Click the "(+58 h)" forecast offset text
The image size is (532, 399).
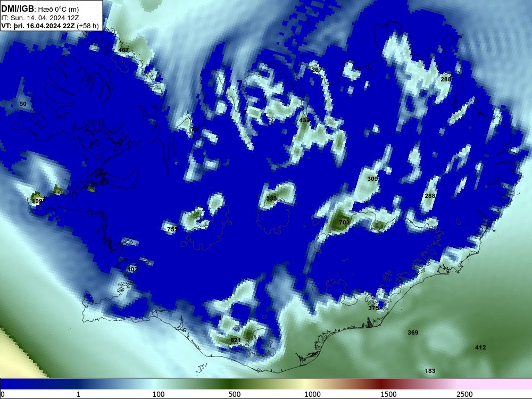pyautogui.click(x=88, y=26)
